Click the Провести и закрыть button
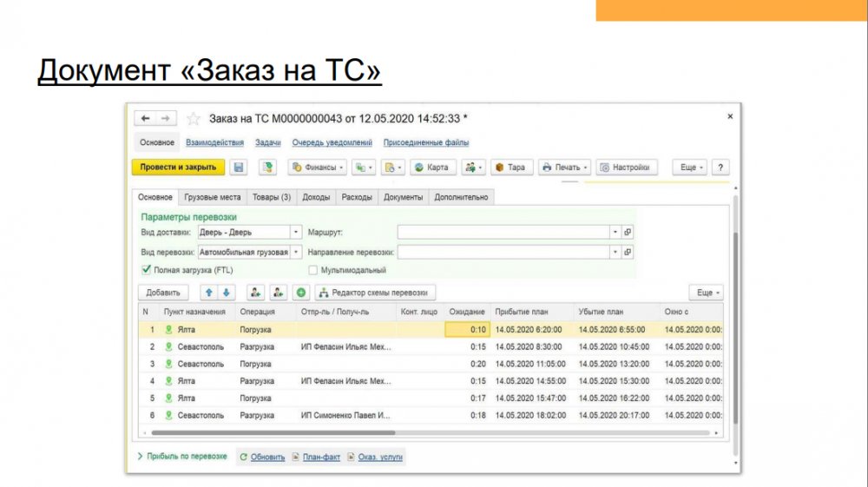This screenshot has width=868, height=487. (178, 168)
